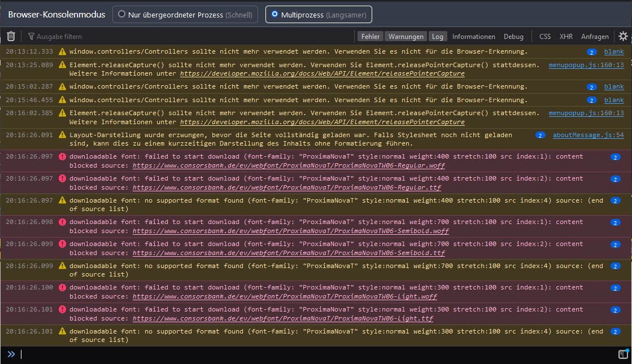Click the error icon on the ProximaNovaTW06-Regular.woff message
This screenshot has width=632, height=364.
coord(62,157)
